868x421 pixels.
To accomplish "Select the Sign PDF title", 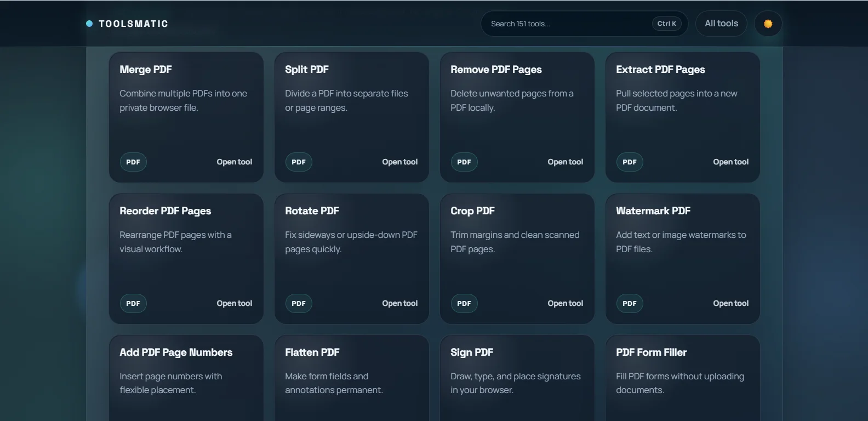I will pyautogui.click(x=472, y=352).
